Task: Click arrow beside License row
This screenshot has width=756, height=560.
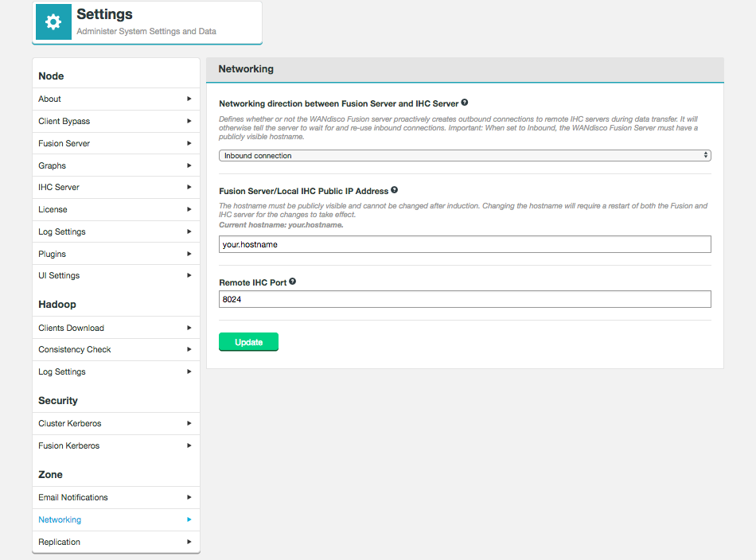Action: 189,209
